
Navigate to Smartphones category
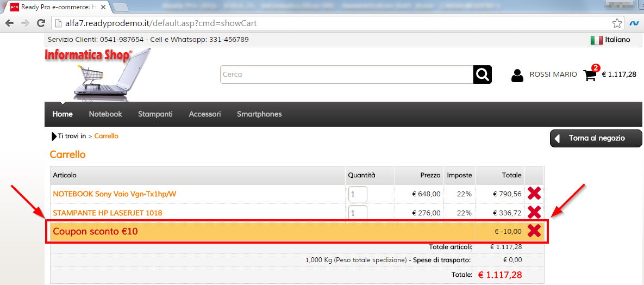coord(259,114)
